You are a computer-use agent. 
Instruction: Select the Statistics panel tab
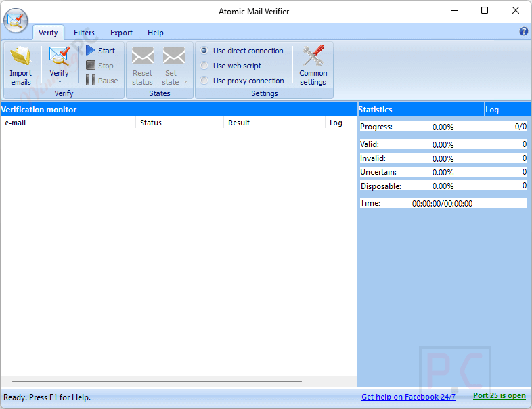421,110
